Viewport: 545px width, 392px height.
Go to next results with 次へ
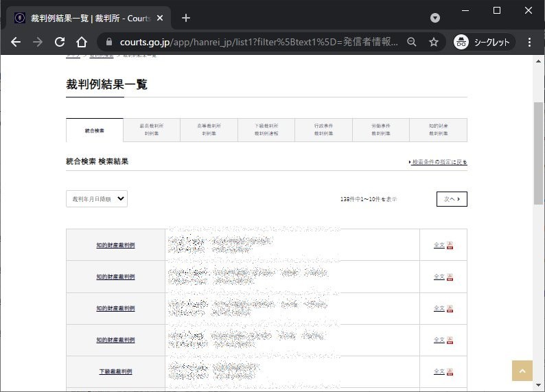(x=452, y=199)
